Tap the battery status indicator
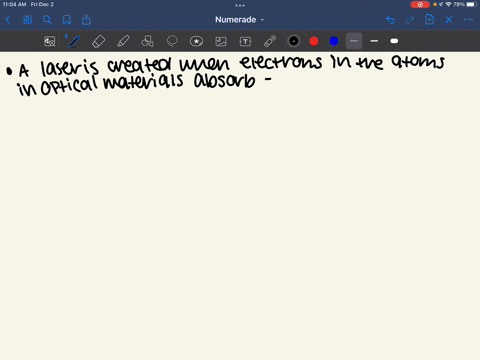Viewport: 480px width, 360px height. click(472, 4)
